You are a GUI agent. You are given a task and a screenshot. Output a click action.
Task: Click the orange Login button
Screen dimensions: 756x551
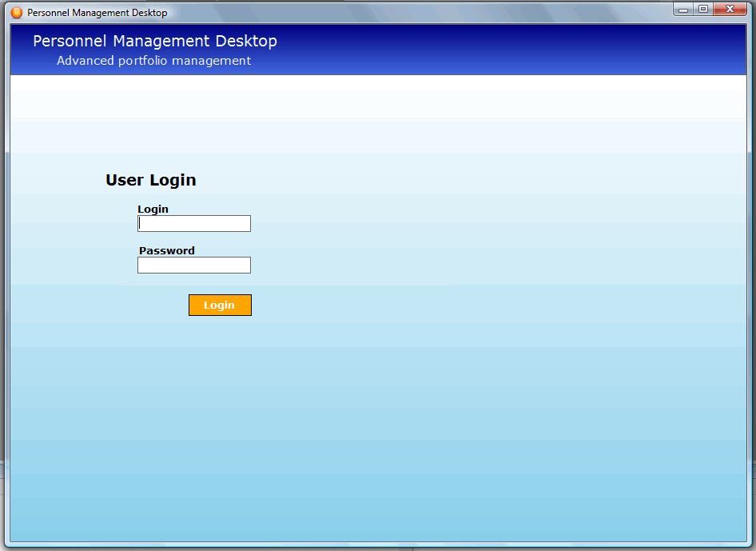pyautogui.click(x=220, y=305)
